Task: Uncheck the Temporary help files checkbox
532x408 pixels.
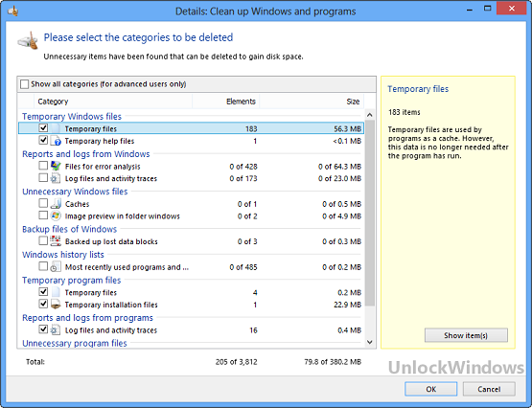Action: [43, 140]
